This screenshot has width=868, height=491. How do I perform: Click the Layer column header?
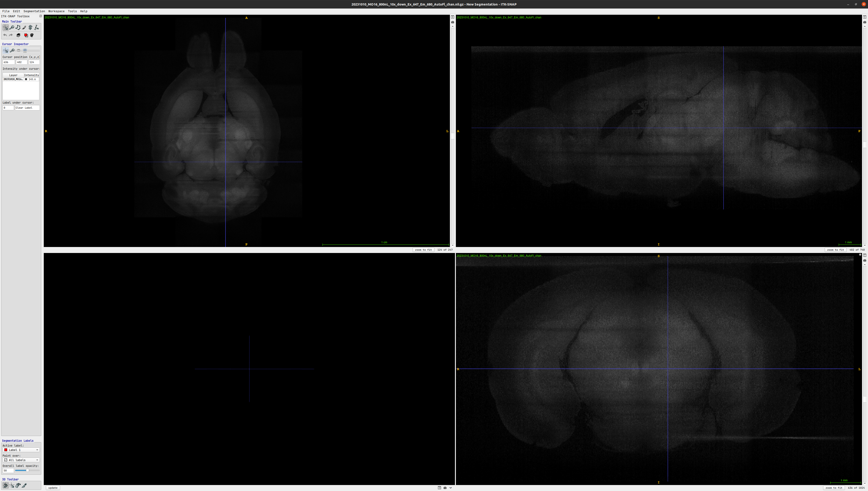[13, 75]
